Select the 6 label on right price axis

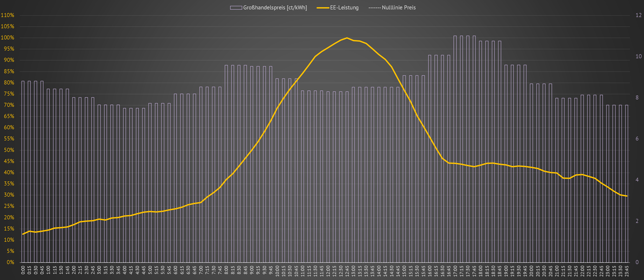coord(637,139)
